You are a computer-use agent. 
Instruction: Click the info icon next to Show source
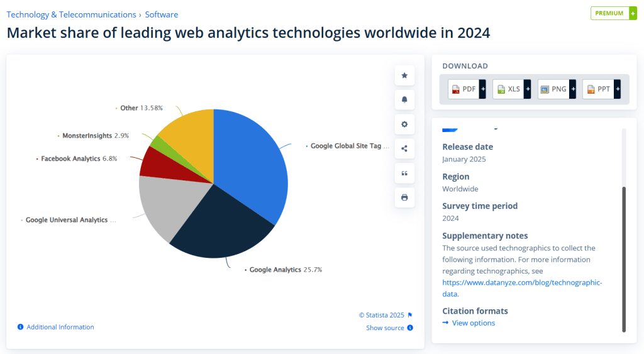tap(410, 328)
